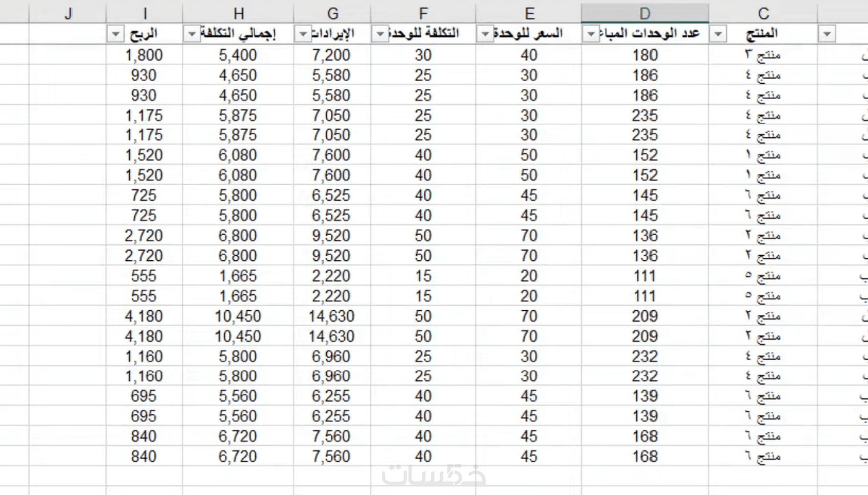Select column C header

(x=763, y=13)
